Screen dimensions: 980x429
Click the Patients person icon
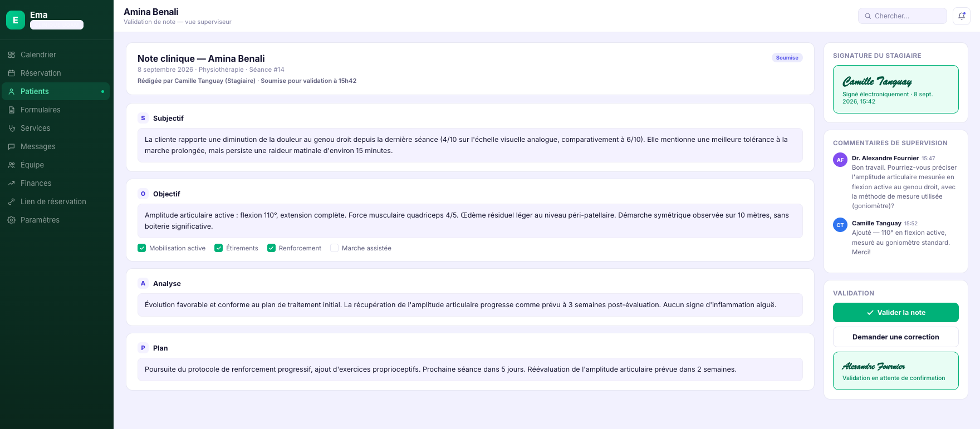coord(11,91)
